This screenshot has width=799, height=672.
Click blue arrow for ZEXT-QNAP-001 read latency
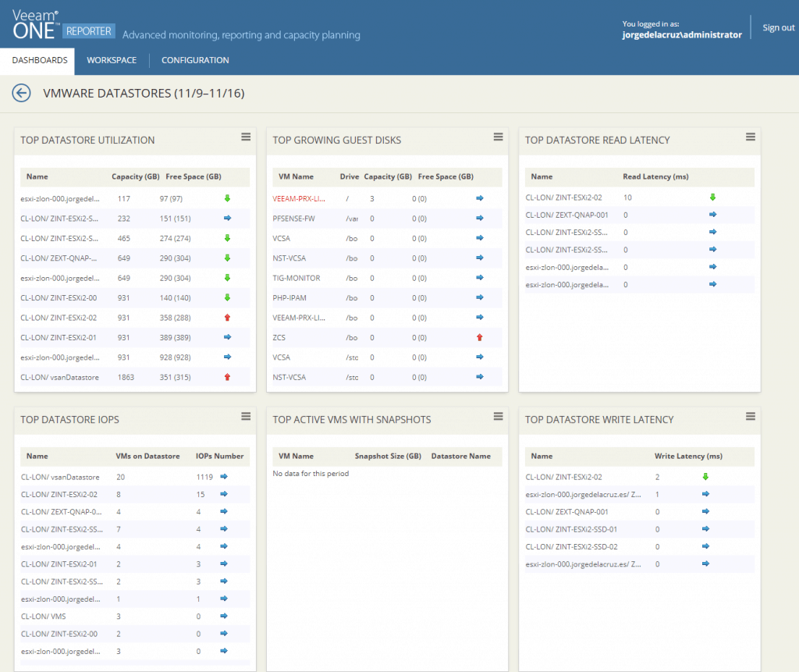[x=712, y=215]
